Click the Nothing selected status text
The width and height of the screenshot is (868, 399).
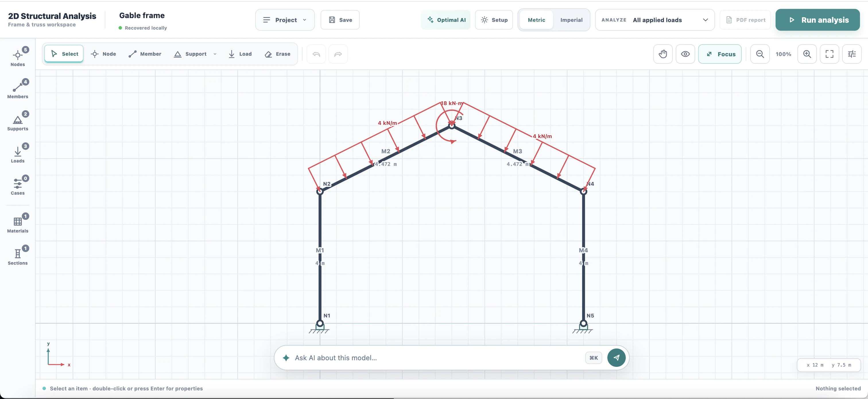[x=838, y=389]
